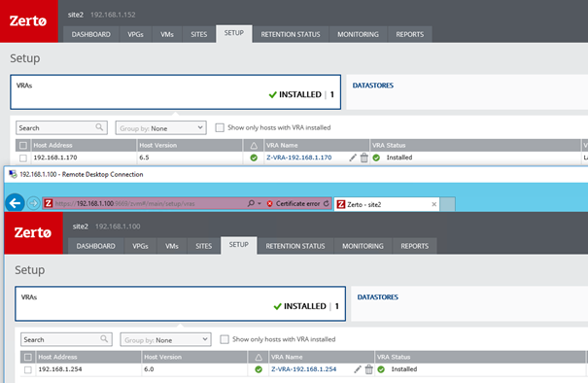Open DASHBOARD tab in the top window
Viewport: 588px width, 383px height.
pyautogui.click(x=91, y=34)
